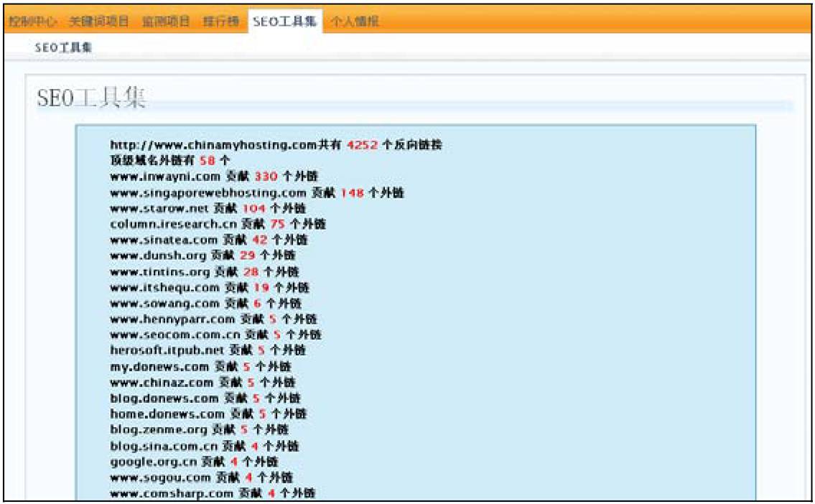815x504 pixels.
Task: Switch to the 个人情报 tab
Action: click(355, 22)
